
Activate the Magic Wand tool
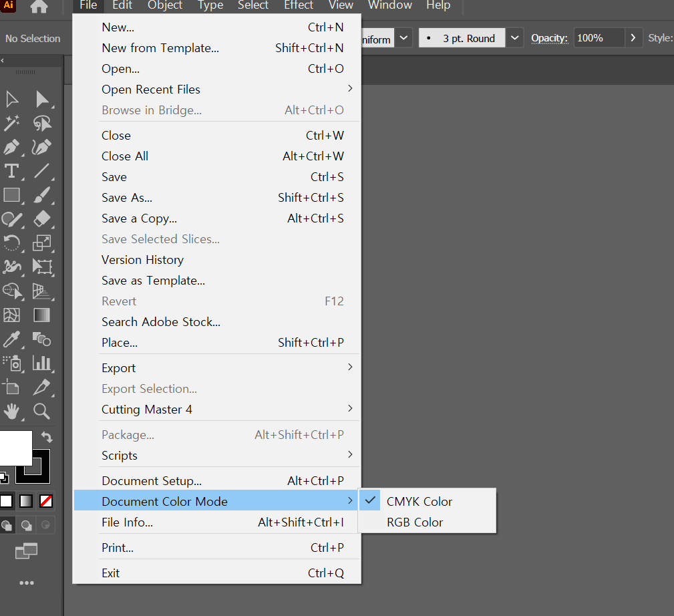[x=12, y=124]
